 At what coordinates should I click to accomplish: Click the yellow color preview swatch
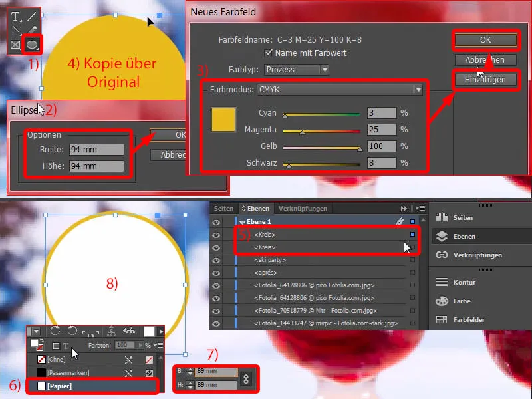pos(223,120)
